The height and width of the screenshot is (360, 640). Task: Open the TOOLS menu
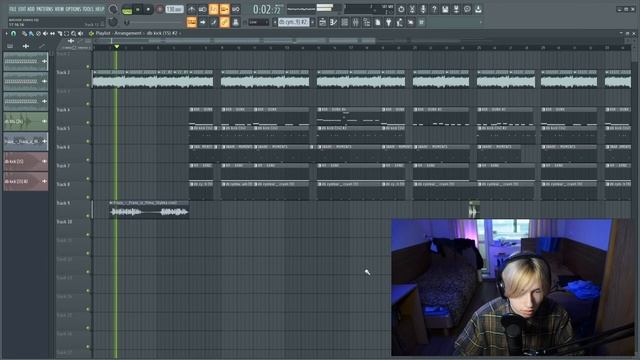click(88, 9)
